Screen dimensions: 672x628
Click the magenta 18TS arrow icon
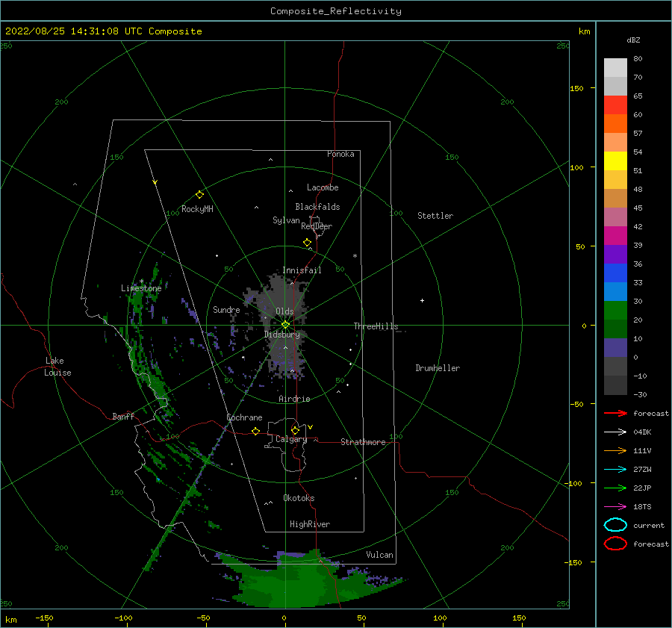tap(615, 507)
